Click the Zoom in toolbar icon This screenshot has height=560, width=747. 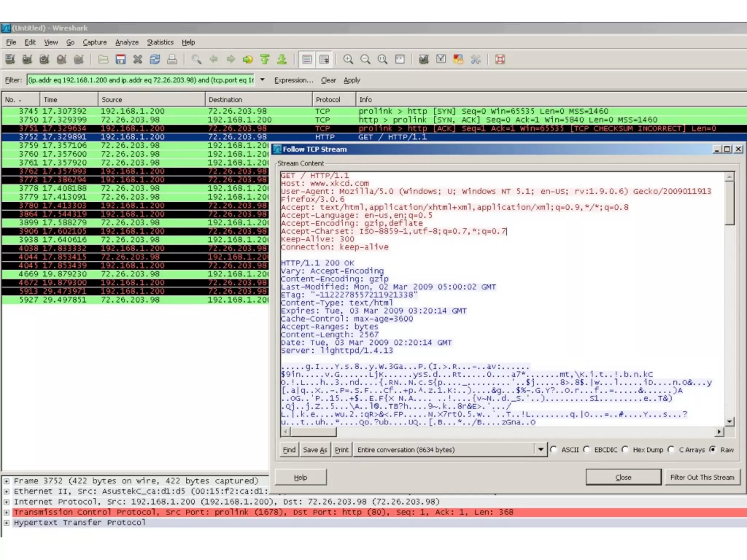point(348,59)
